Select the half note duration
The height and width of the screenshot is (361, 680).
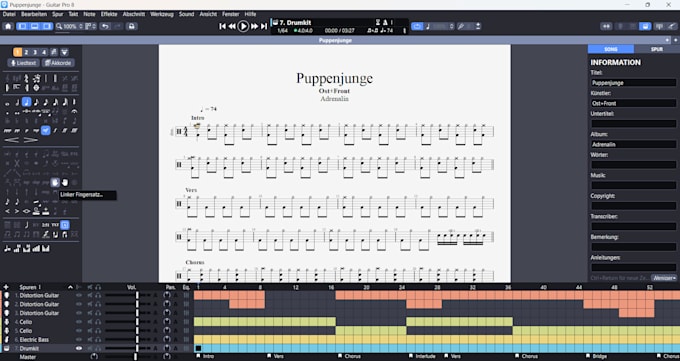[x=17, y=102]
